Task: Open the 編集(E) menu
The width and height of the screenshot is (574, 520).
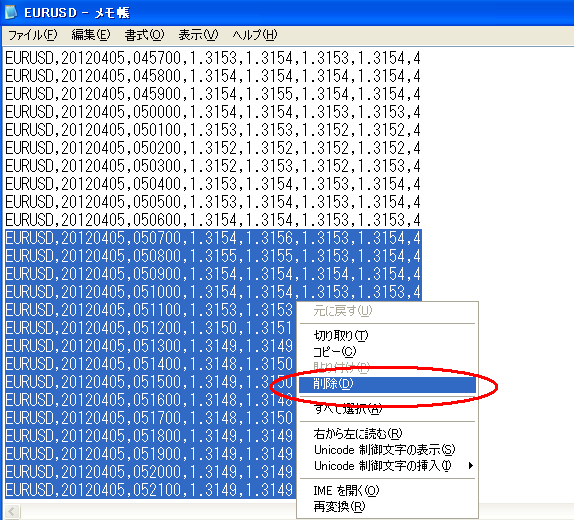Action: tap(91, 35)
